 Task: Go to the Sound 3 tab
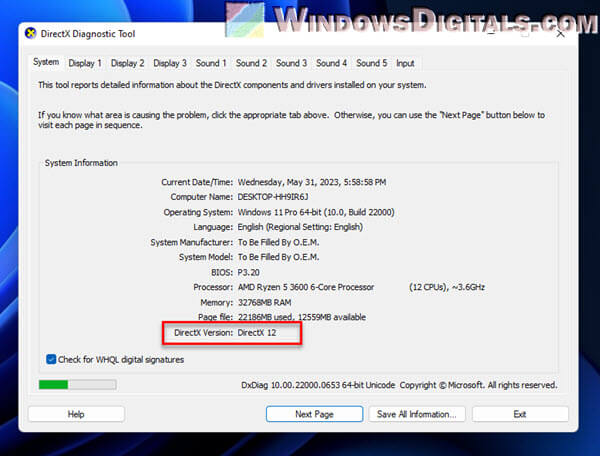[x=292, y=63]
